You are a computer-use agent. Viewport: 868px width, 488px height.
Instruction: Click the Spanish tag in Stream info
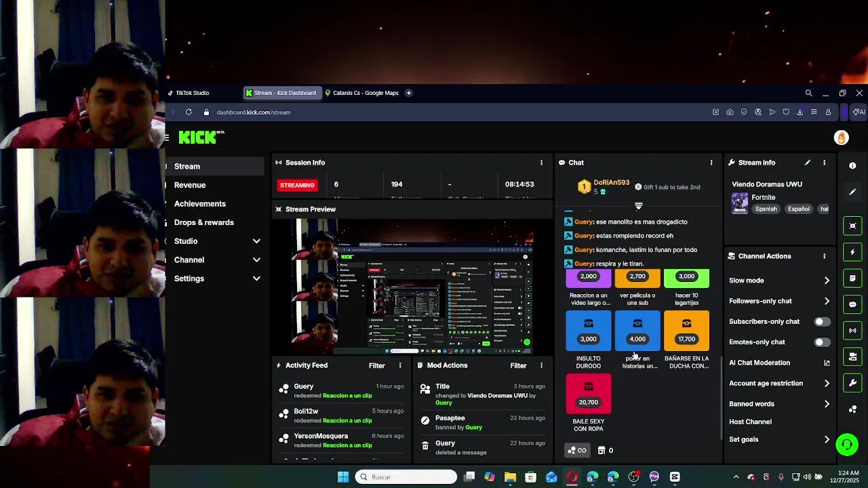[766, 209]
